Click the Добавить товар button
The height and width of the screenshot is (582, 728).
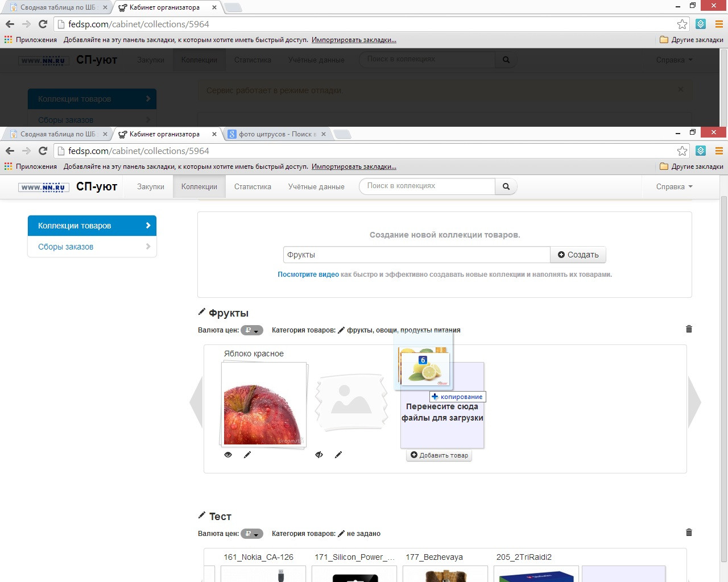click(x=439, y=455)
